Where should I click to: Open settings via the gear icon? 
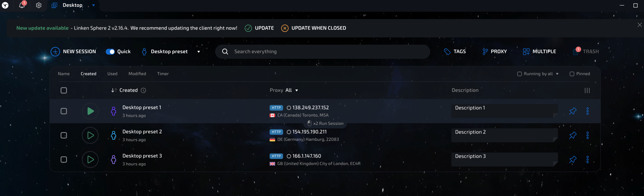coord(38,5)
